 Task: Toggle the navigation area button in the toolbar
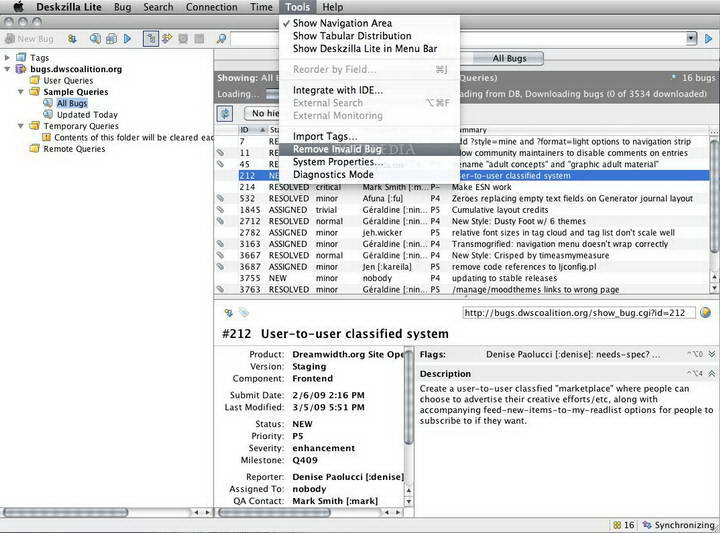pos(151,39)
